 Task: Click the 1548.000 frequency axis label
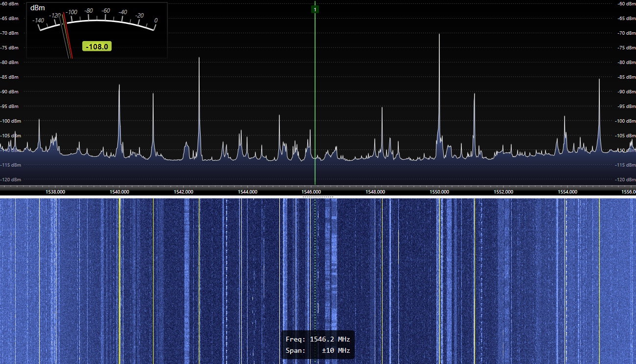tap(375, 192)
